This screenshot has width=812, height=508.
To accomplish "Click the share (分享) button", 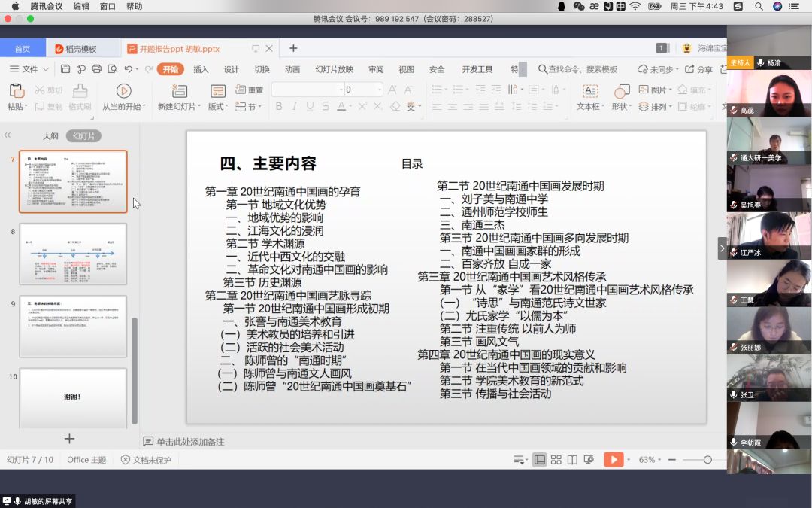I will pyautogui.click(x=698, y=69).
